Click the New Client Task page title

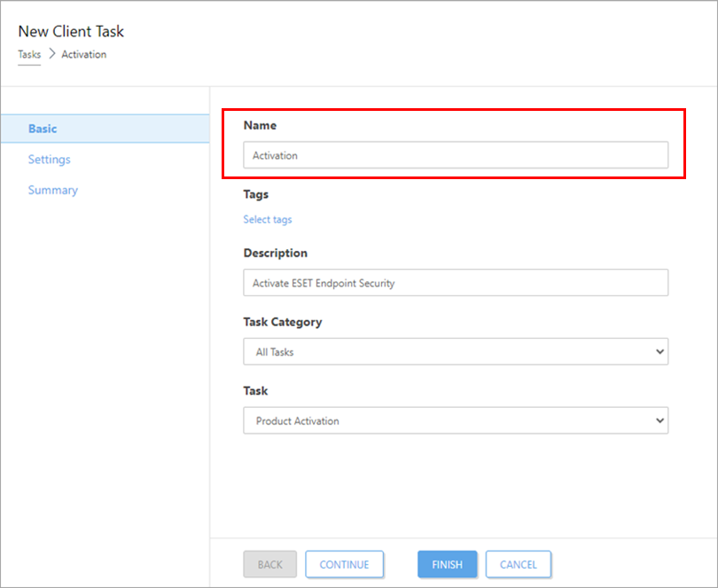click(71, 32)
